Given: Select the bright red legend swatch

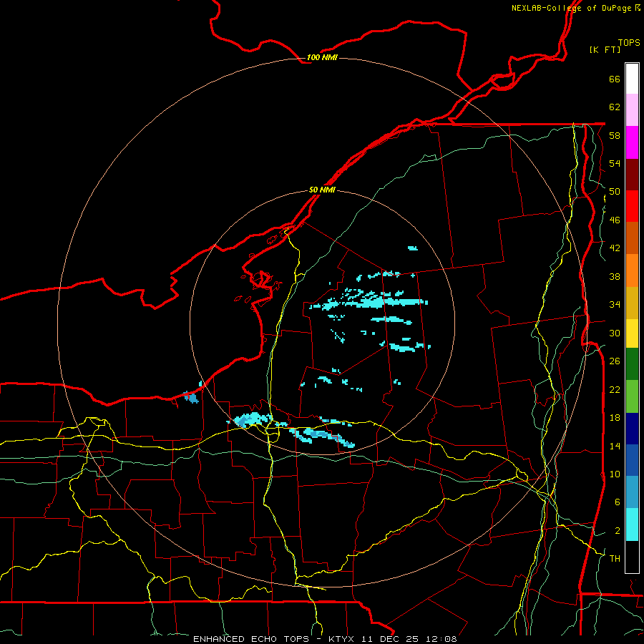Looking at the screenshot, I should (632, 206).
